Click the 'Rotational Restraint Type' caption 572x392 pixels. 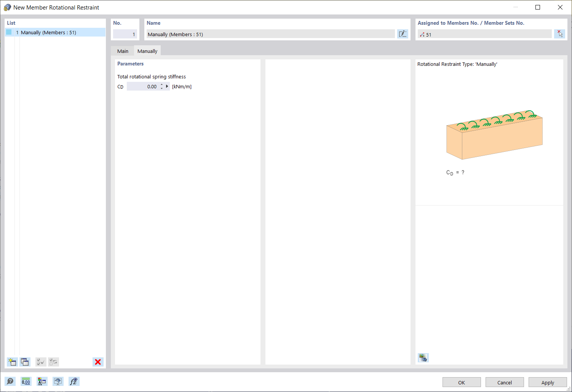(x=457, y=64)
